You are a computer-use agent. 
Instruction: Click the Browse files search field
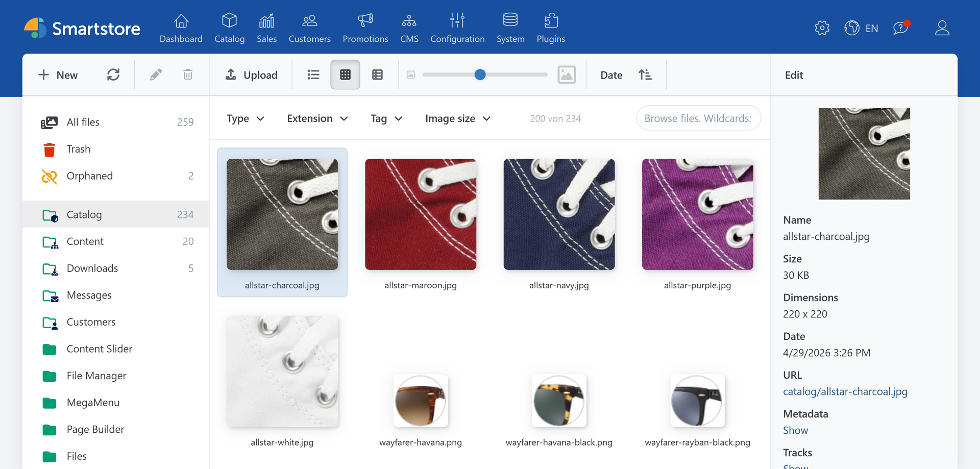(698, 118)
